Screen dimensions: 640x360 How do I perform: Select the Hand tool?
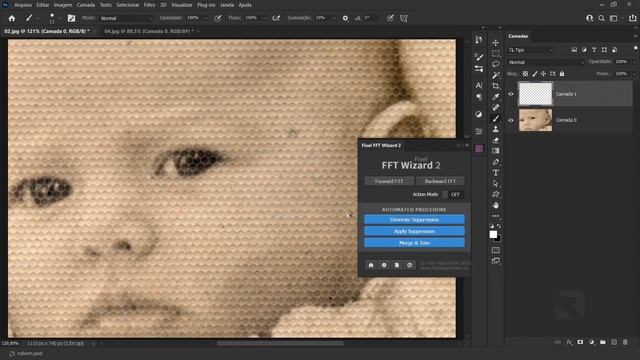coord(496,205)
